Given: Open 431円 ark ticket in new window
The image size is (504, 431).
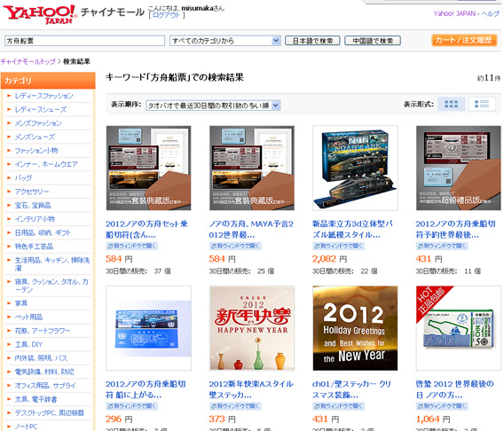Looking at the screenshot, I should [x=442, y=246].
